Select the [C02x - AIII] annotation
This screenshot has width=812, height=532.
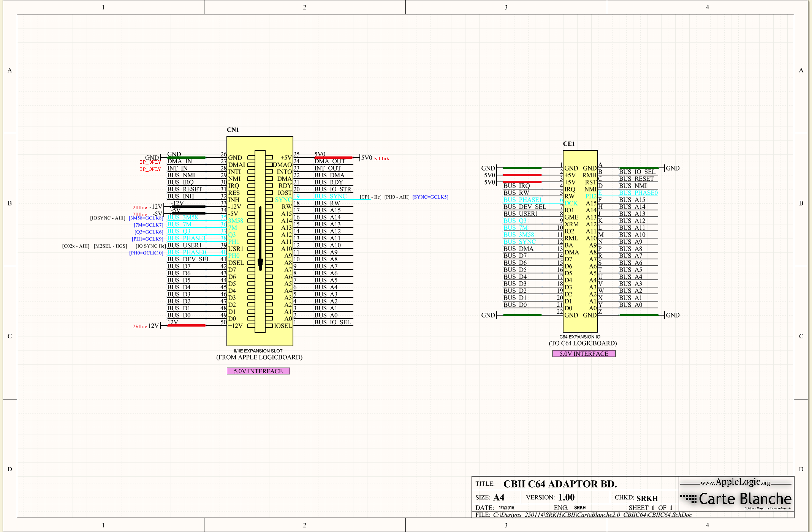(76, 246)
